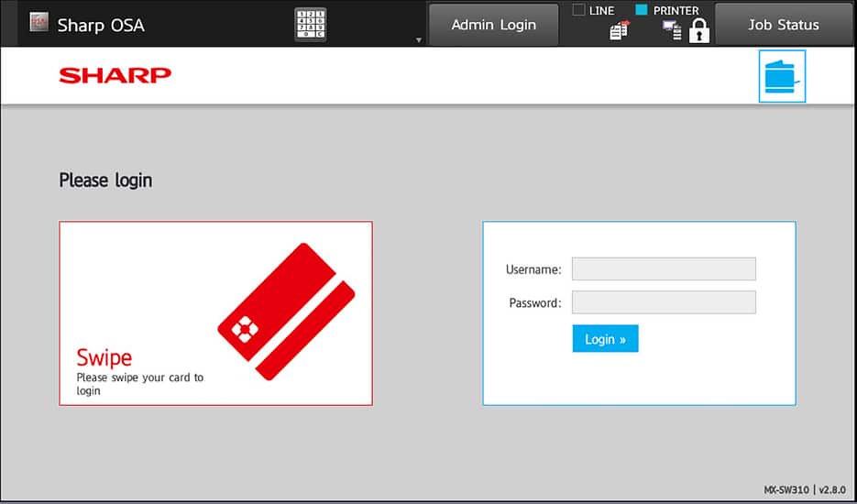Click the fax document icon under LINE
The image size is (857, 504).
[617, 31]
